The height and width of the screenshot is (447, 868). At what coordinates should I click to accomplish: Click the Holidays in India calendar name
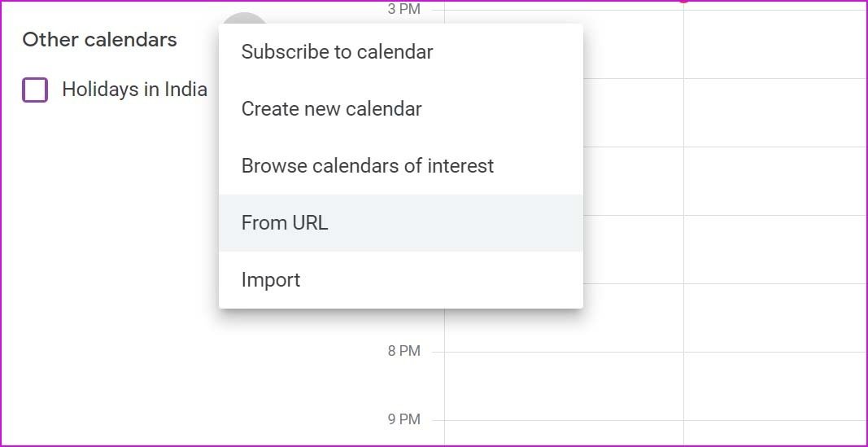(x=134, y=90)
